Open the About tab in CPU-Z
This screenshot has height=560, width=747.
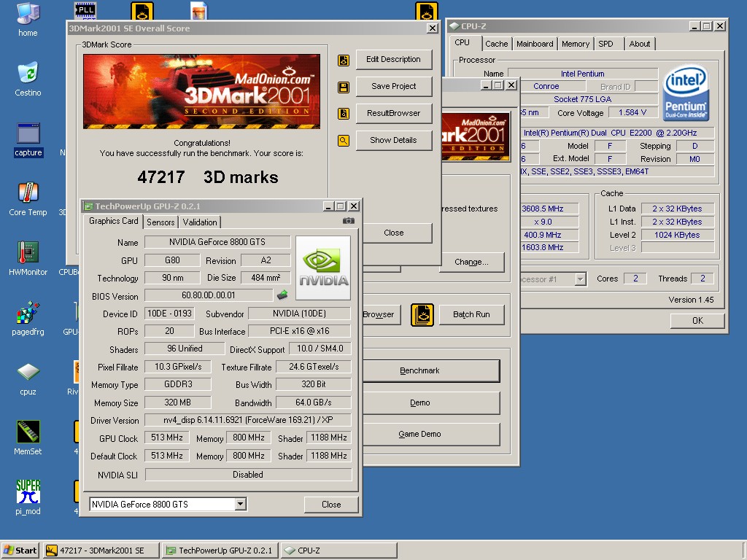point(639,44)
